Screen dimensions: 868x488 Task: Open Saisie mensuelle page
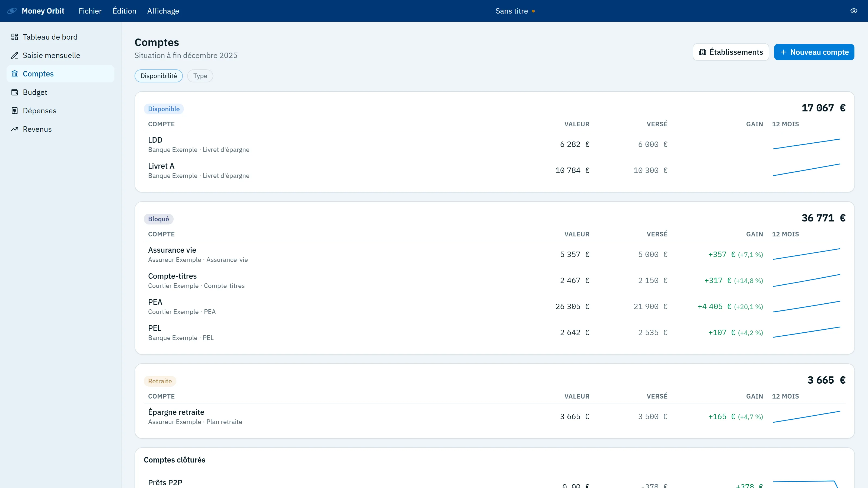click(x=60, y=55)
